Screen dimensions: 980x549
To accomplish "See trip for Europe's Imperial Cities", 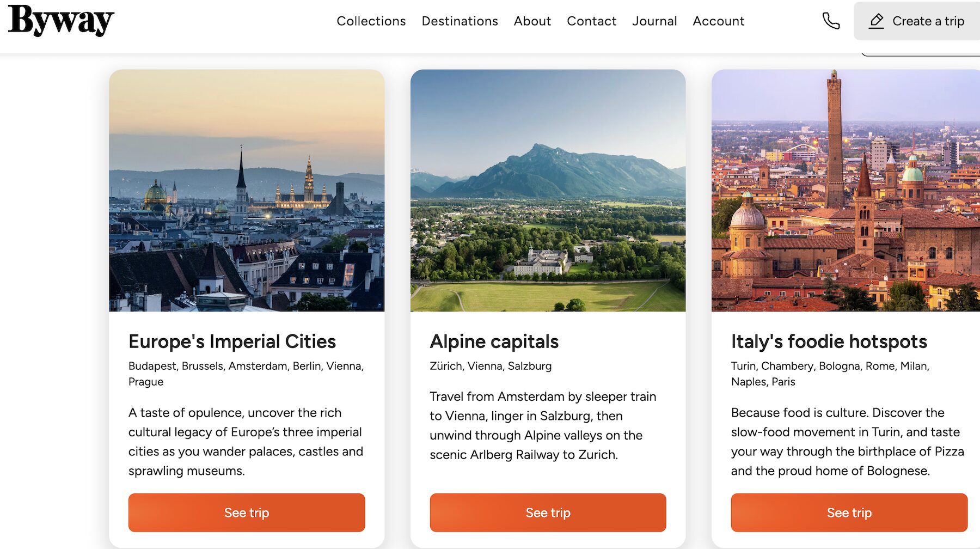I will coord(247,513).
